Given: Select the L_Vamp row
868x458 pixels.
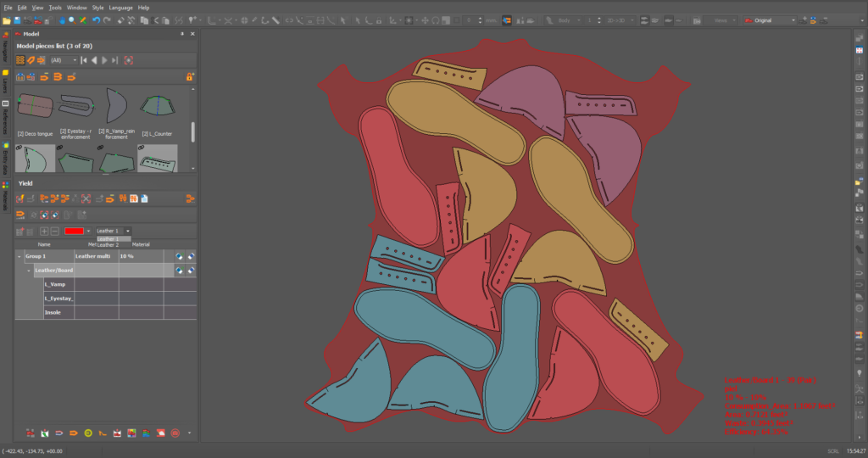Looking at the screenshot, I should pos(55,284).
